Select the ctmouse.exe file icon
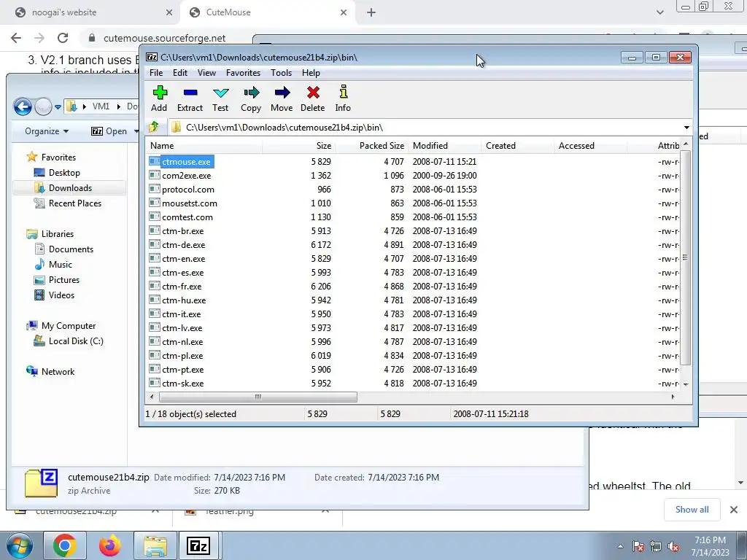The height and width of the screenshot is (560, 747). coord(155,161)
